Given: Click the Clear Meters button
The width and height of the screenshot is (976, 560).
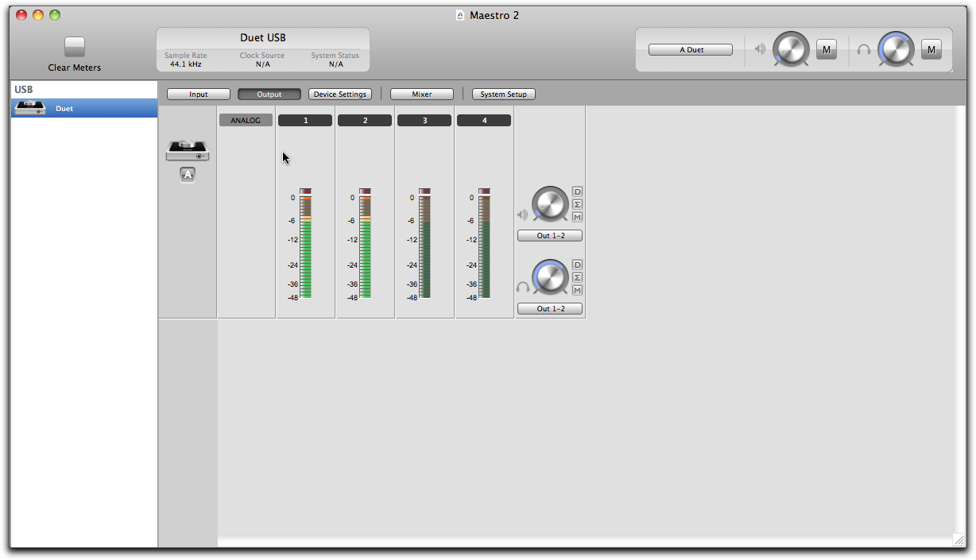Looking at the screenshot, I should tap(75, 47).
